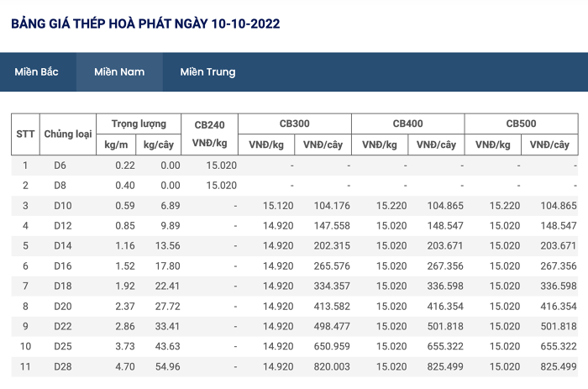Click the 4.70 kg/m value for D28
Viewport: 588px width, 389px height.
tap(125, 366)
